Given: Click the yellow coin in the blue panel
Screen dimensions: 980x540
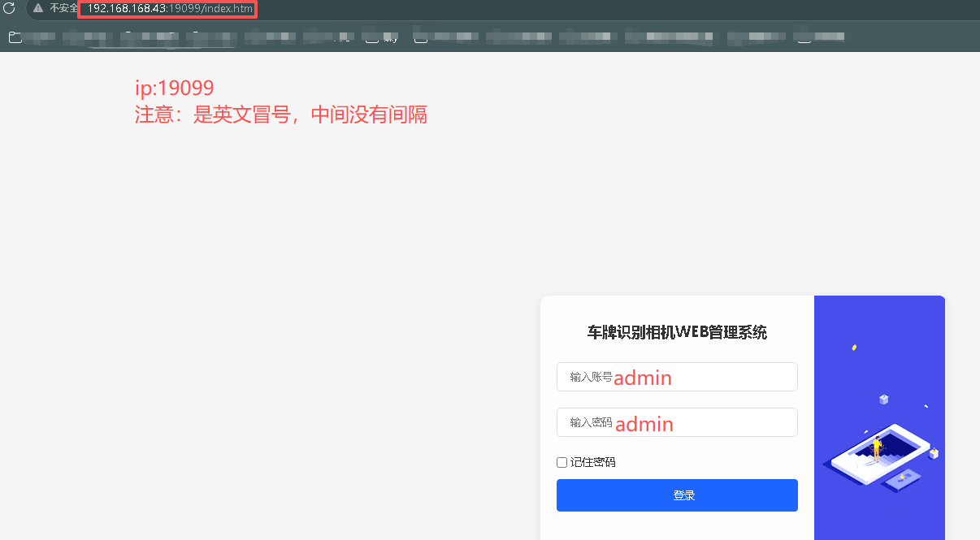Looking at the screenshot, I should pos(854,348).
